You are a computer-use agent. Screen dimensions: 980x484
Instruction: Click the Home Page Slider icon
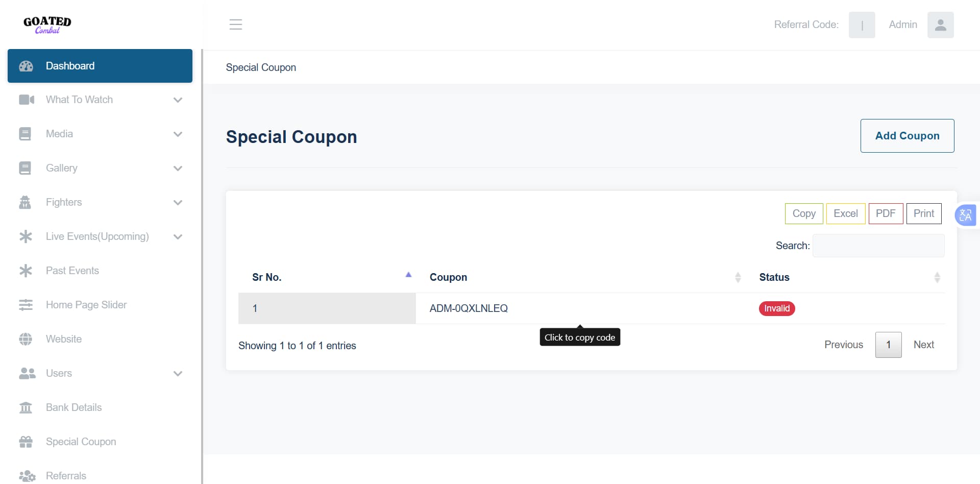click(26, 305)
